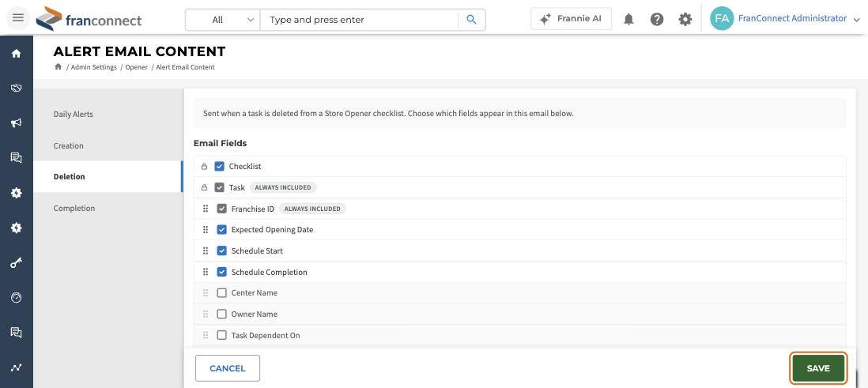Image resolution: width=868 pixels, height=388 pixels.
Task: Click ALWAYS INCLUDED badge next to Franchise ID
Action: click(312, 209)
